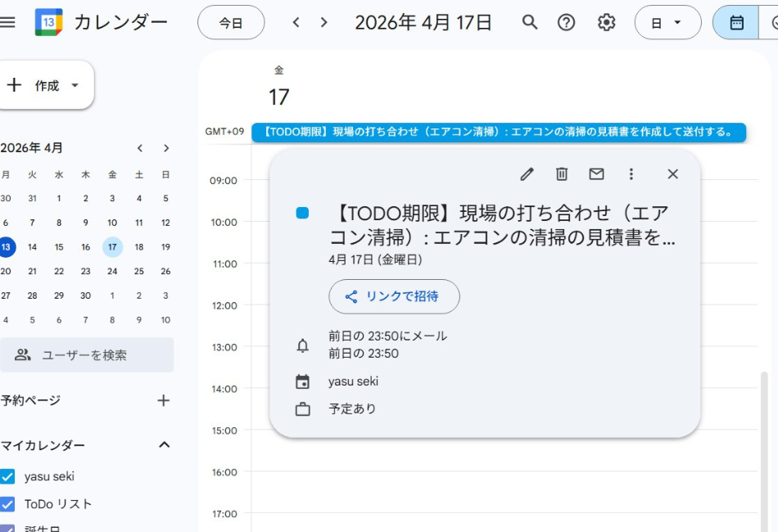Expand the 作成 button dropdown arrow
The height and width of the screenshot is (532, 778).
74,84
